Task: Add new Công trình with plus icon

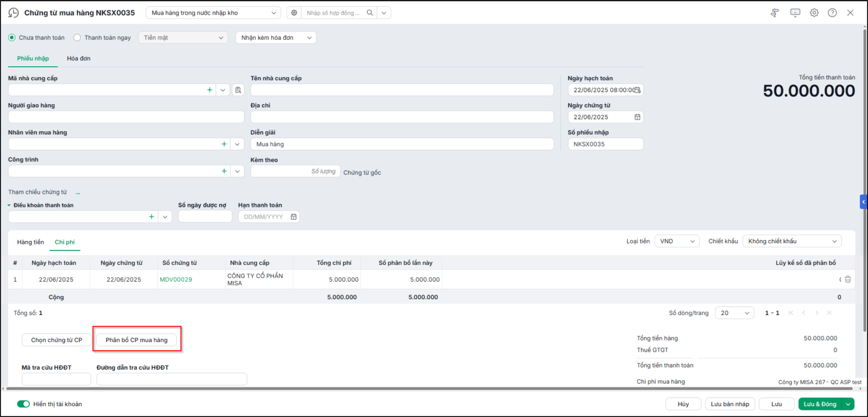Action: pyautogui.click(x=224, y=171)
